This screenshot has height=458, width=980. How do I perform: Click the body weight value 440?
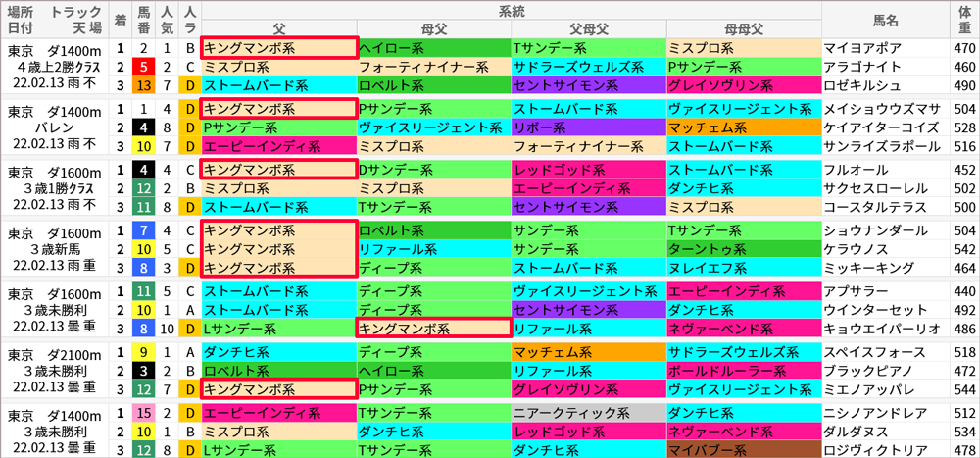coord(965,291)
